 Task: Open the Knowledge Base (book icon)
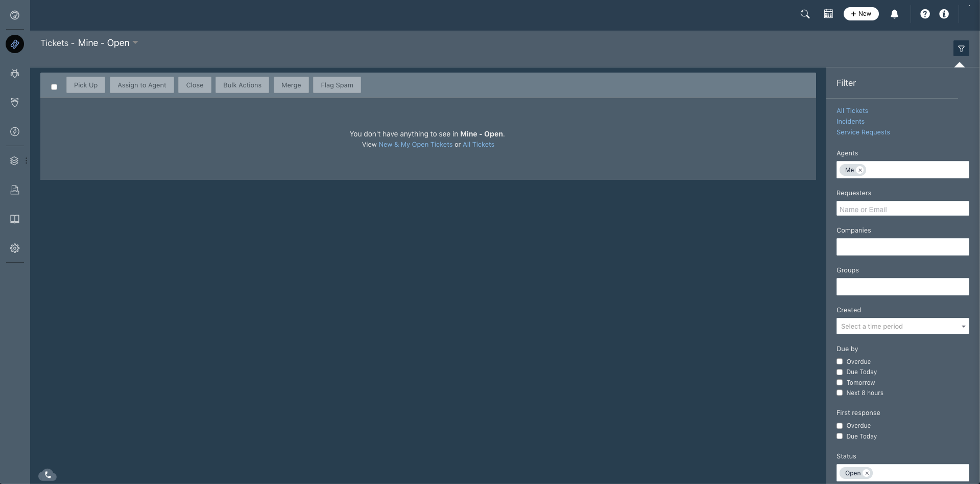(x=15, y=219)
